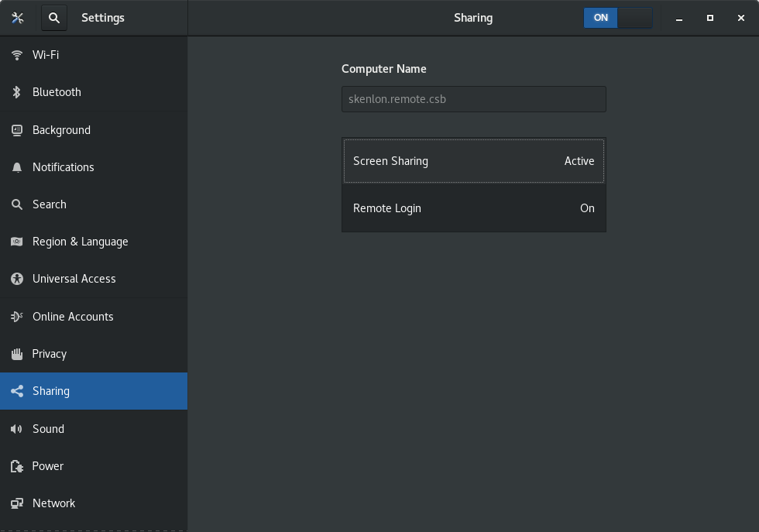Click the Universal Access icon
Screen dimensions: 759x532
[16, 279]
